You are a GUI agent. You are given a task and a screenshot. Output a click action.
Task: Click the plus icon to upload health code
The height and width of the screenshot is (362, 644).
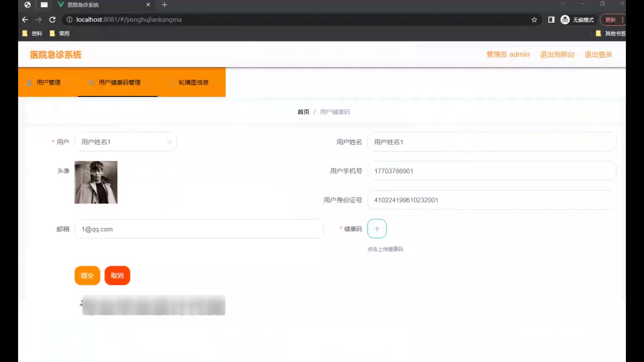[x=377, y=229]
